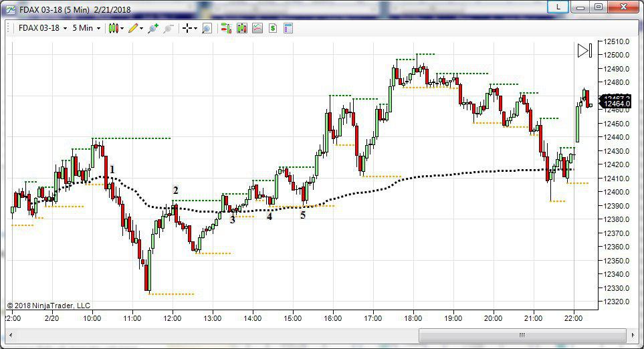Click the 11:00 time axis label
This screenshot has height=349, width=644.
pyautogui.click(x=132, y=318)
